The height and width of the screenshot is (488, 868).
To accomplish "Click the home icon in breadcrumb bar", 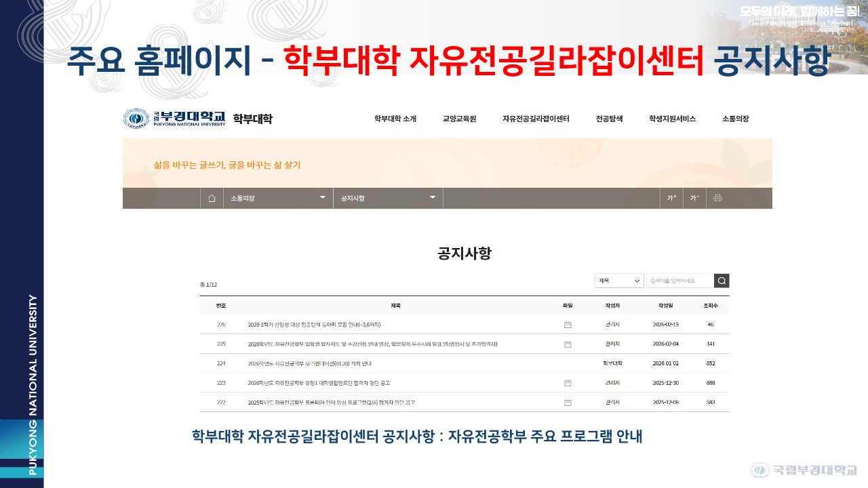I will click(x=212, y=198).
